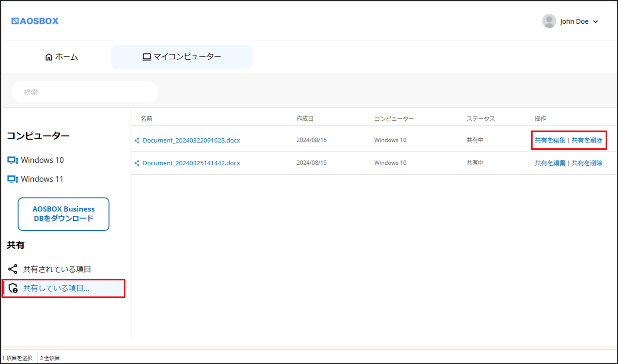Open 共有している項目 in sidebar
Viewport: 618px width, 364px height.
coord(64,288)
